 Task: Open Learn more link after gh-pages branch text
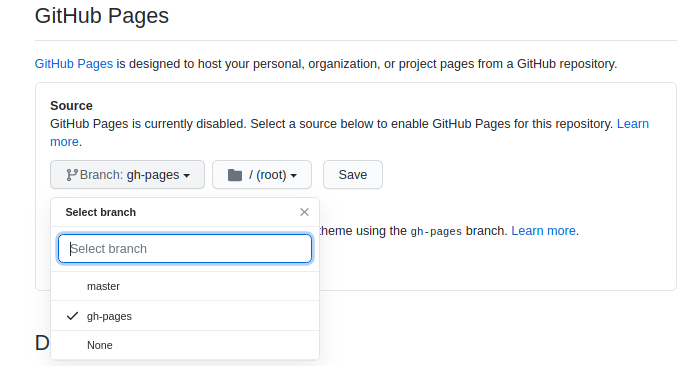(x=543, y=230)
